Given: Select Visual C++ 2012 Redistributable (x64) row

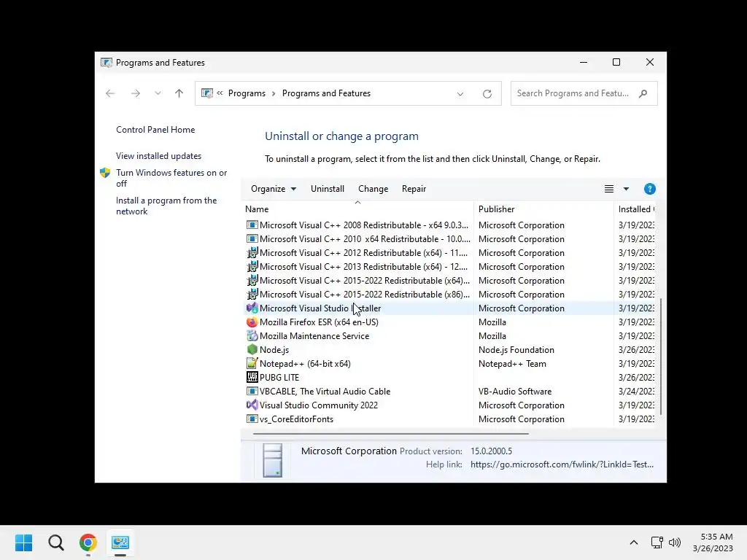Looking at the screenshot, I should click(x=449, y=253).
